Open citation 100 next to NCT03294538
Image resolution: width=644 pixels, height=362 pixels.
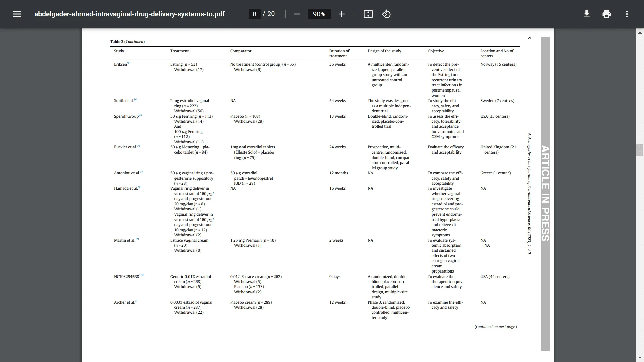click(142, 275)
